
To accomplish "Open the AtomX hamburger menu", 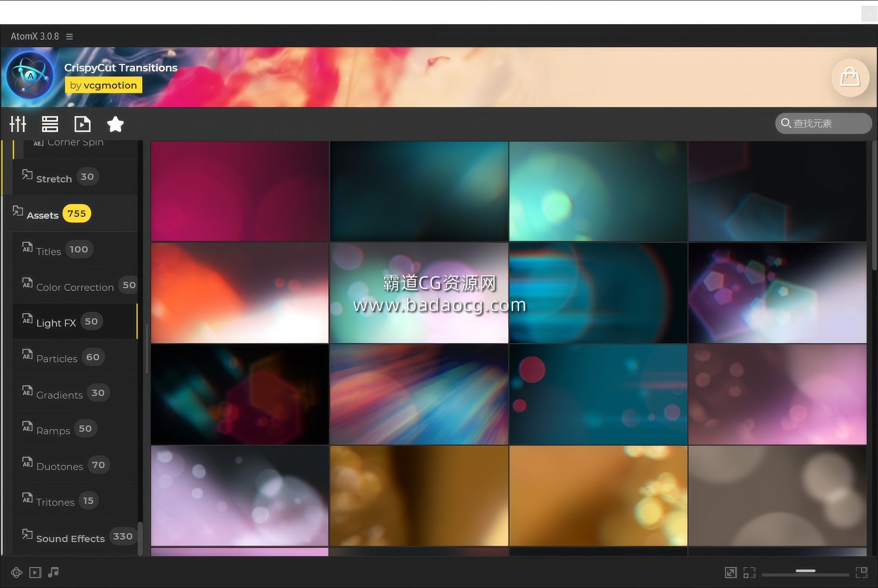I will [x=70, y=37].
